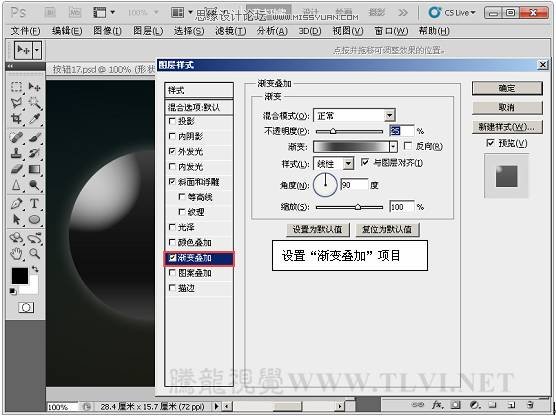Enable the 等高线 contour checkbox
This screenshot has width=556, height=416.
pos(182,196)
